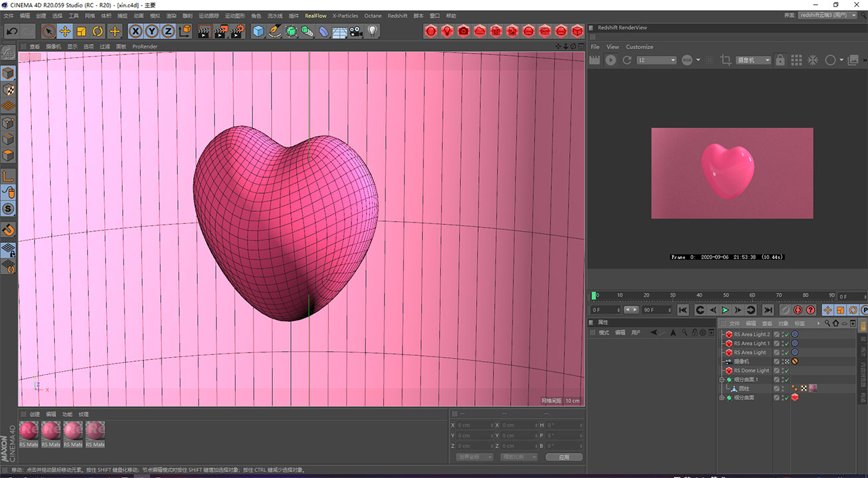Open the 文件 menu in main menu bar
The image size is (868, 478).
pyautogui.click(x=9, y=15)
